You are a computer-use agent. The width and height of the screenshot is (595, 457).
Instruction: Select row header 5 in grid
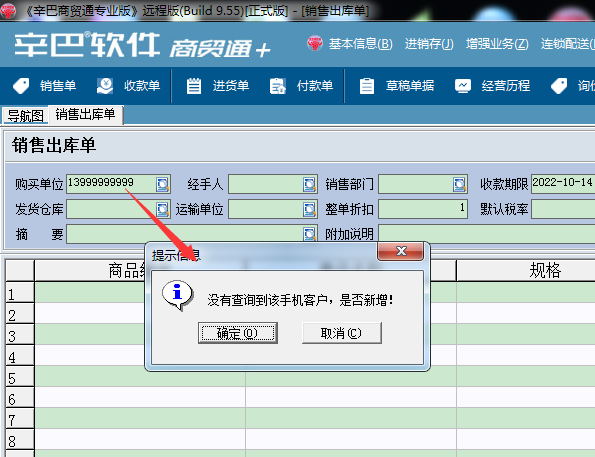click(20, 376)
